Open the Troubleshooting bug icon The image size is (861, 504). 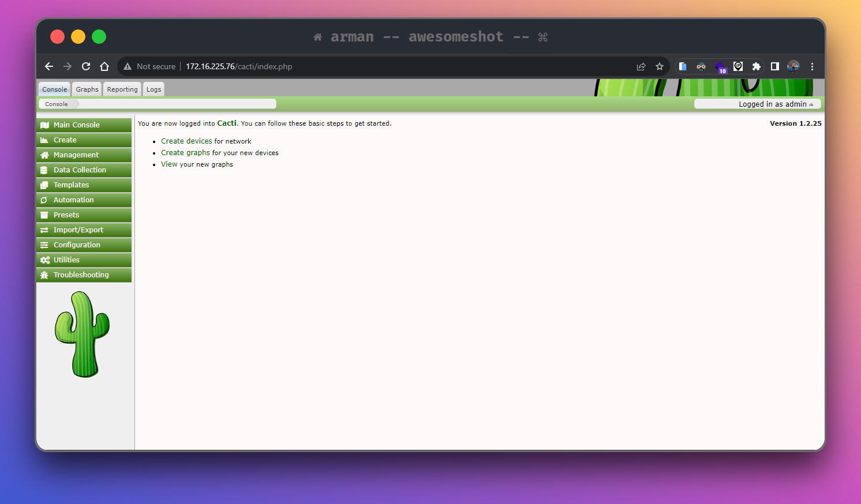point(46,274)
